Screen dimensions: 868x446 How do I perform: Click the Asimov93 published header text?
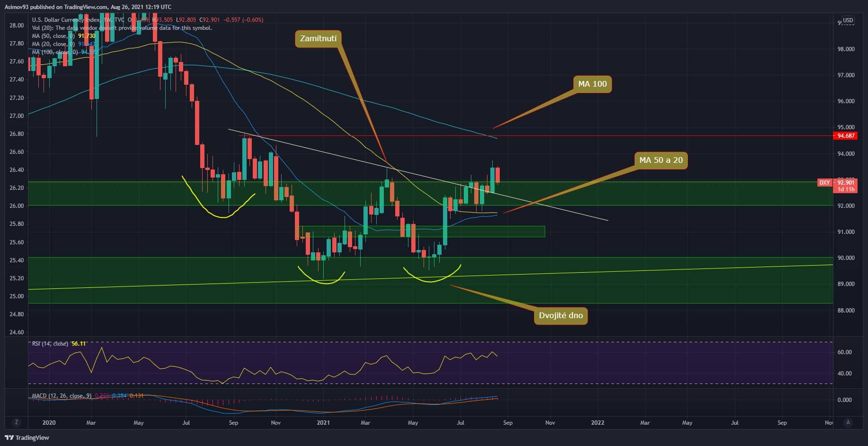pos(88,7)
